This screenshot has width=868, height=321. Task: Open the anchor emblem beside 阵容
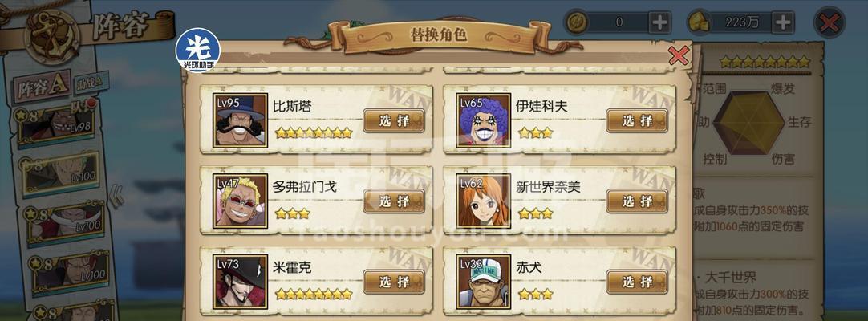point(55,37)
